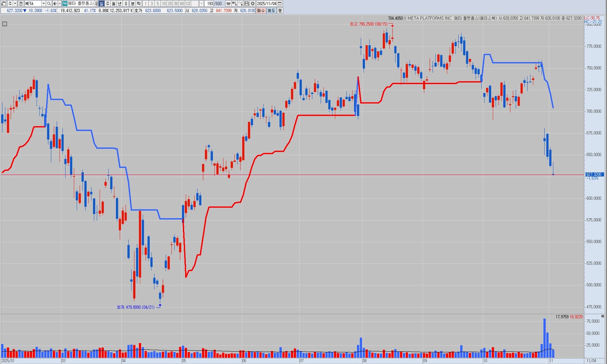Click the top-left window layout icon

click(x=3, y=3)
